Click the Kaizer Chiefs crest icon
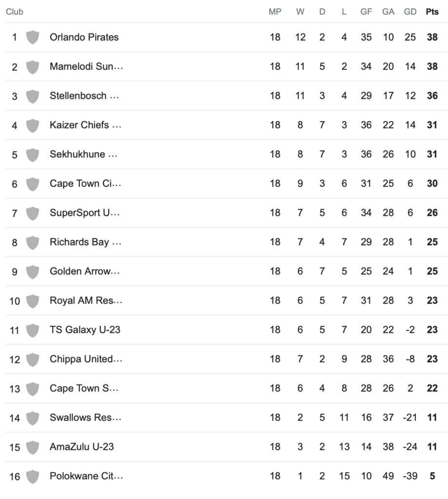Screen dimensions: 448x499 pyautogui.click(x=33, y=125)
